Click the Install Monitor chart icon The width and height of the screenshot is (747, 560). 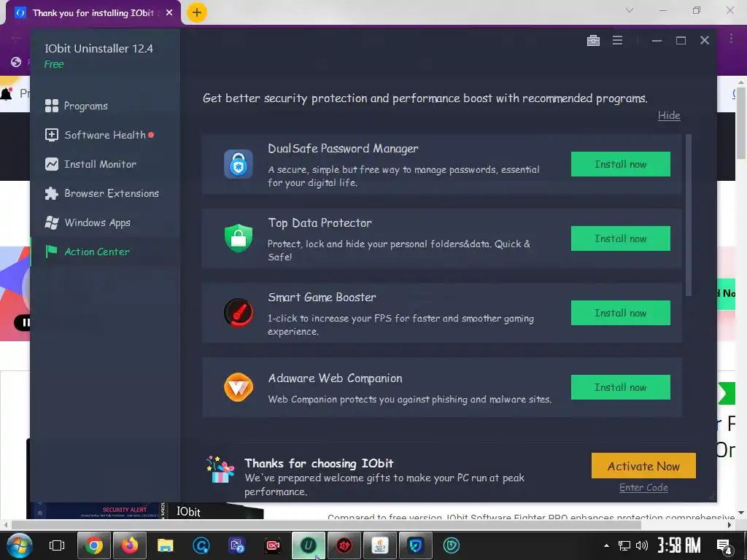pyautogui.click(x=52, y=164)
